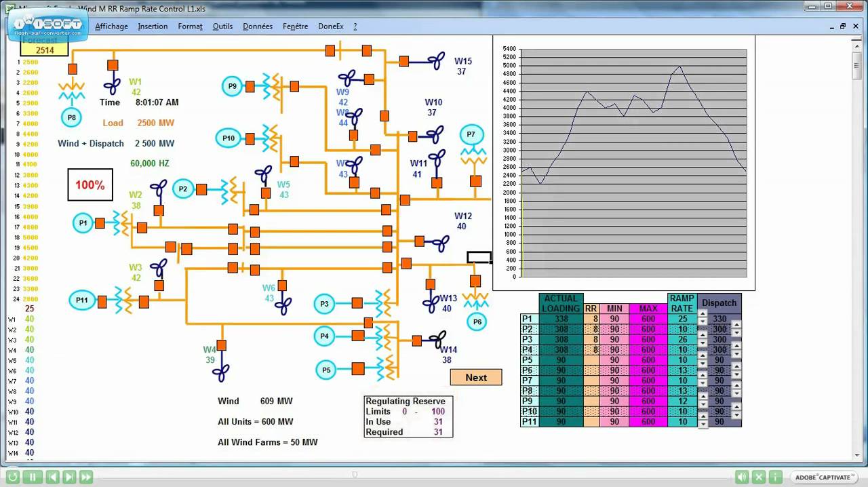Image resolution: width=868 pixels, height=487 pixels.
Task: Click the Adobe Captivate logo button
Action: tap(825, 478)
